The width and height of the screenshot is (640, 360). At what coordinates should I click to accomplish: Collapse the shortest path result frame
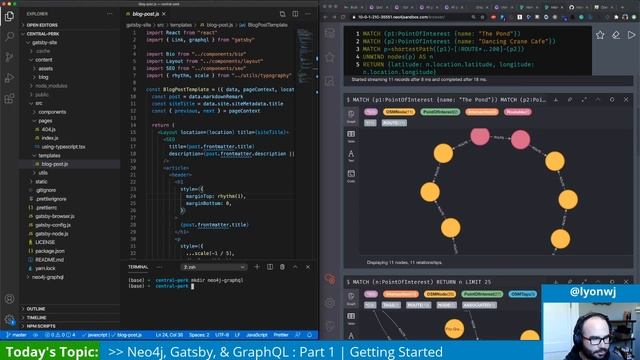tap(598, 100)
